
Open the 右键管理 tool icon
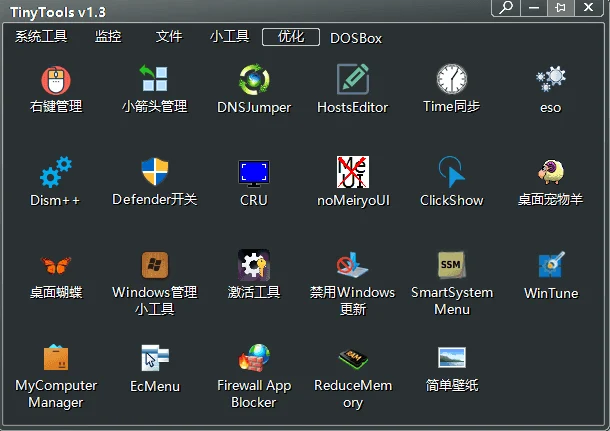tap(56, 80)
